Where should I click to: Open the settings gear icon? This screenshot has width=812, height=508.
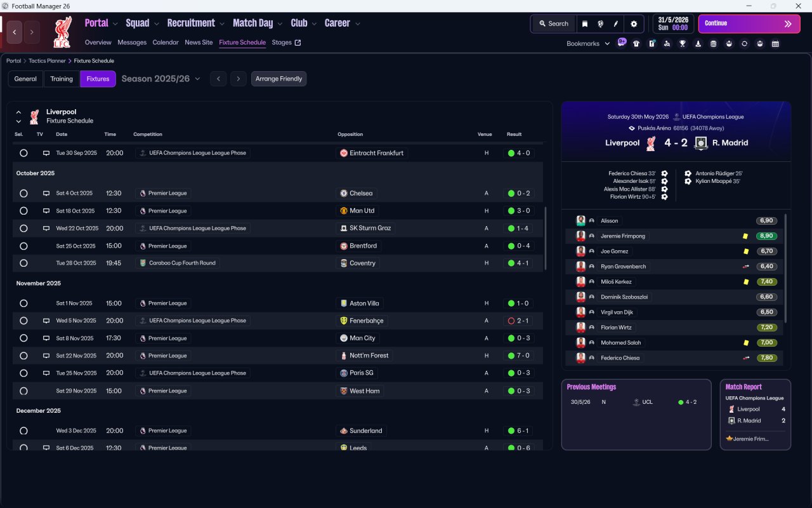tap(634, 23)
